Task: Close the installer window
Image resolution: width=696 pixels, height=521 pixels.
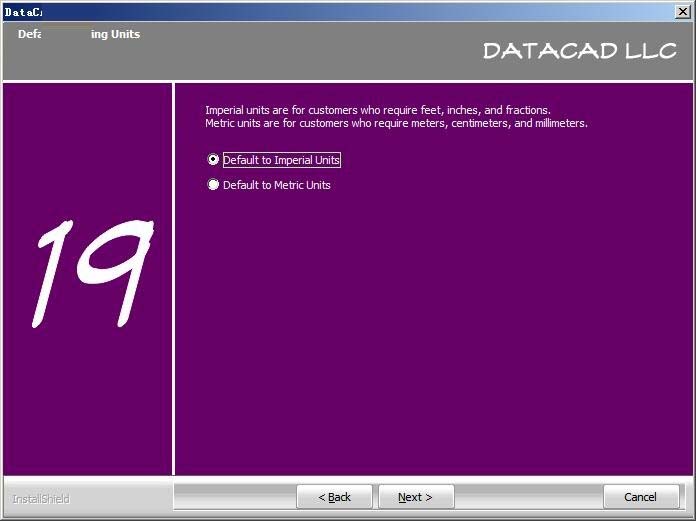Action: pyautogui.click(x=682, y=12)
